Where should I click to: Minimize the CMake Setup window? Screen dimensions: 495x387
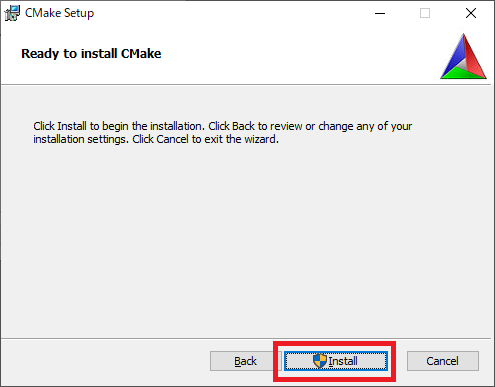point(380,13)
